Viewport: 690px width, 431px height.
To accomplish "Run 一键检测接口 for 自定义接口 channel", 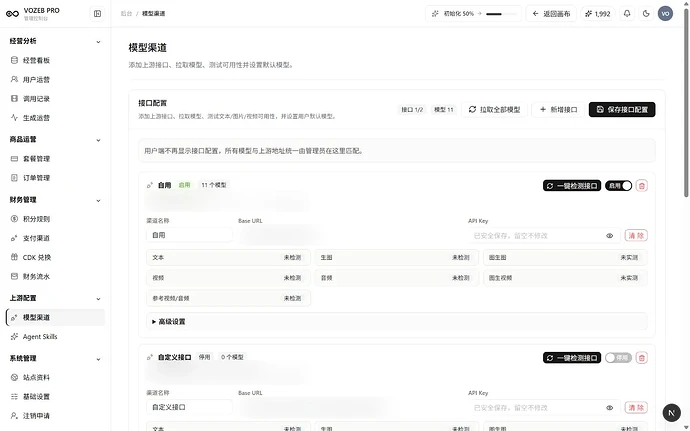I will tap(572, 358).
